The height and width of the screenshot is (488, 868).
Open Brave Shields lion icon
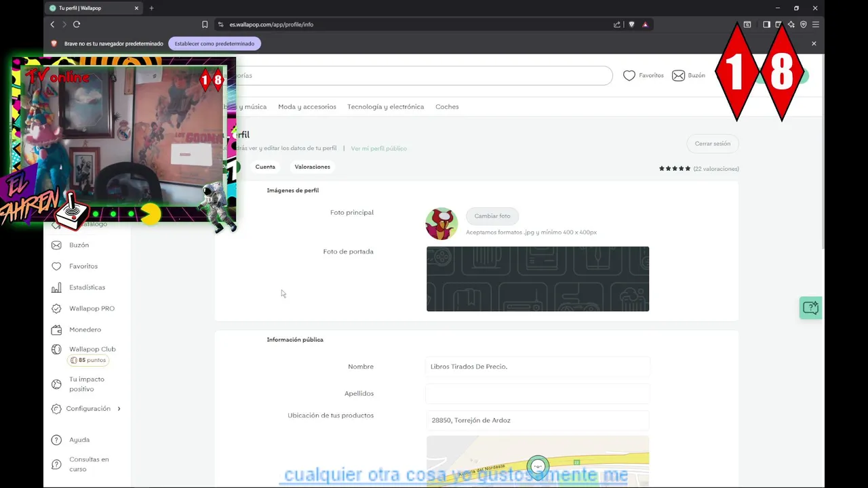pyautogui.click(x=632, y=24)
